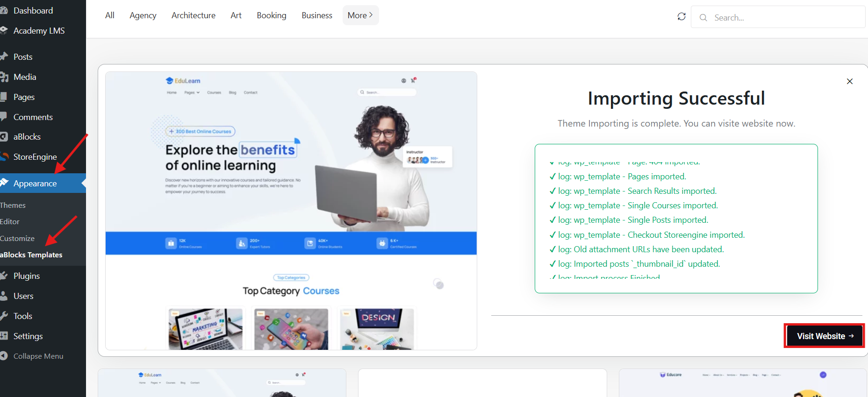Open Editor under Appearance

click(10, 222)
